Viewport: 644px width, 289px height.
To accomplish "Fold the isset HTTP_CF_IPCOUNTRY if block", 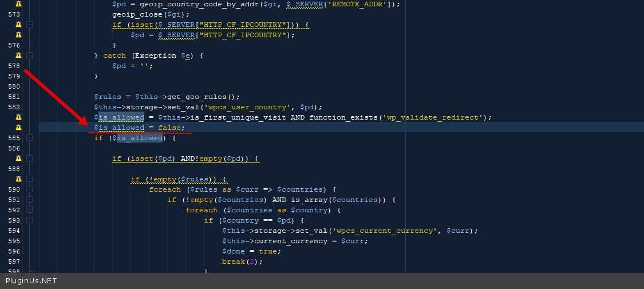I will (x=30, y=25).
